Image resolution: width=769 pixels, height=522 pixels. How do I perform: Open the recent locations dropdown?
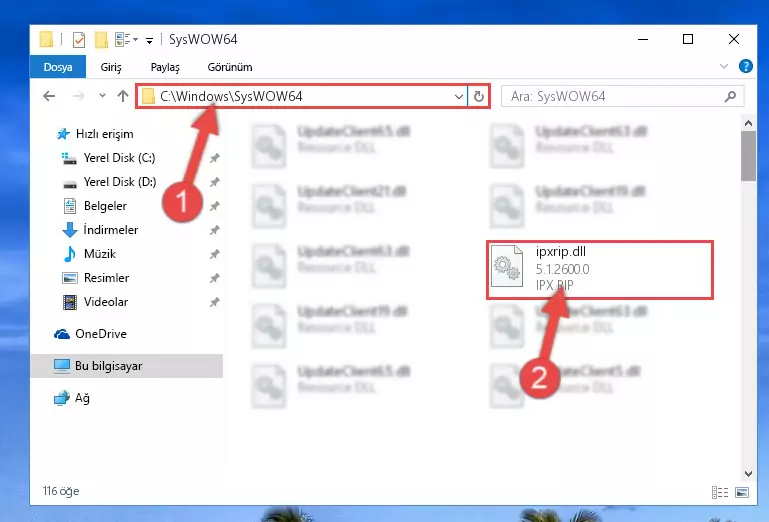(x=102, y=96)
